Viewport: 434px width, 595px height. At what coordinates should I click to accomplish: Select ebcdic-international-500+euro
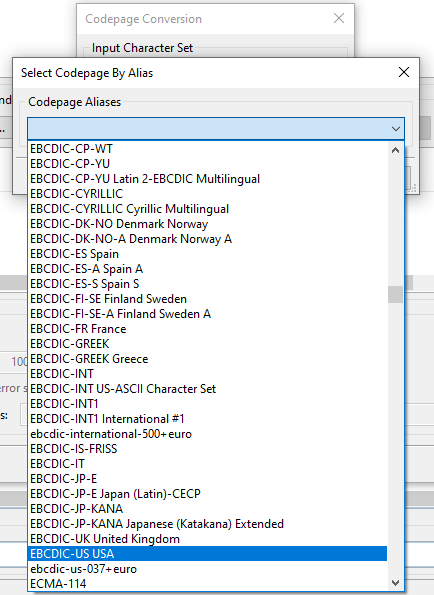tap(208, 434)
